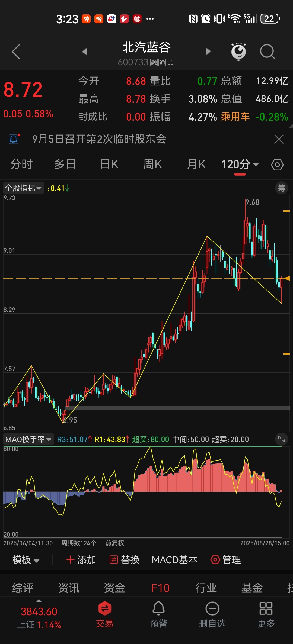Open the 行业 tab
The height and width of the screenshot is (644, 293).
(x=206, y=588)
